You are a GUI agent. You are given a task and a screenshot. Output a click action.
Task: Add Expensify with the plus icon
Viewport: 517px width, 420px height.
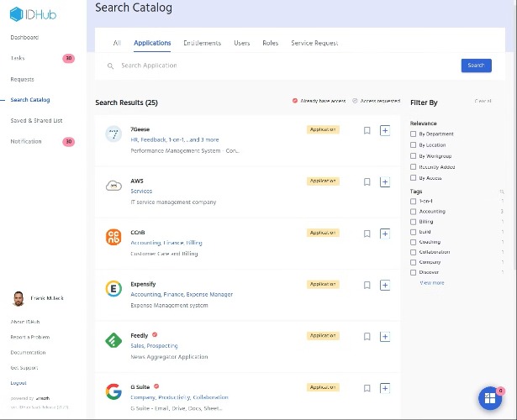click(x=385, y=286)
